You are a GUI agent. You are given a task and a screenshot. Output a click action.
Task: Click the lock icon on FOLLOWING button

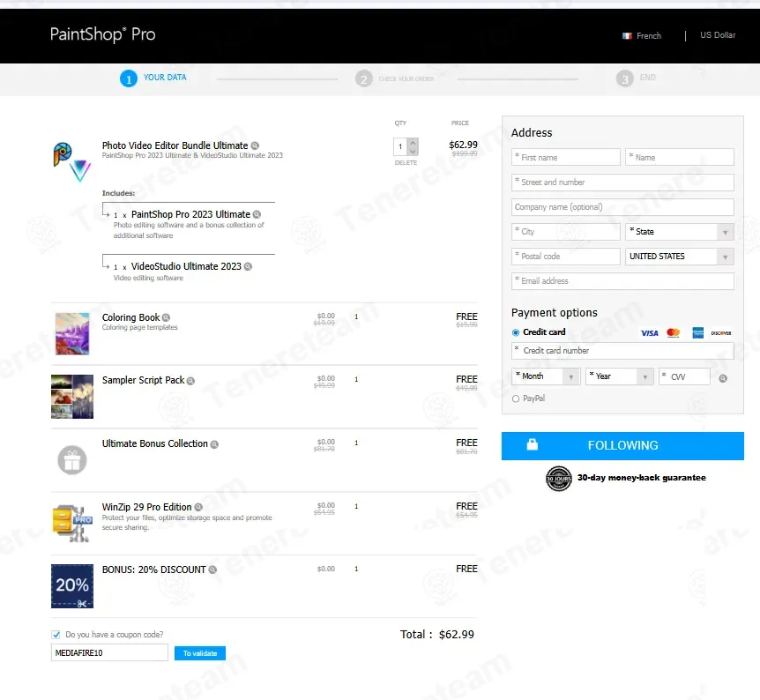pyautogui.click(x=533, y=444)
